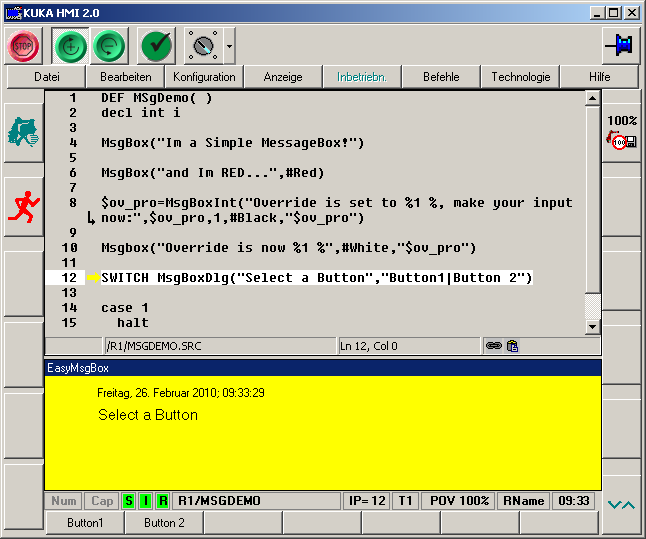Click the red running man icon
The width and height of the screenshot is (646, 539).
coord(22,207)
